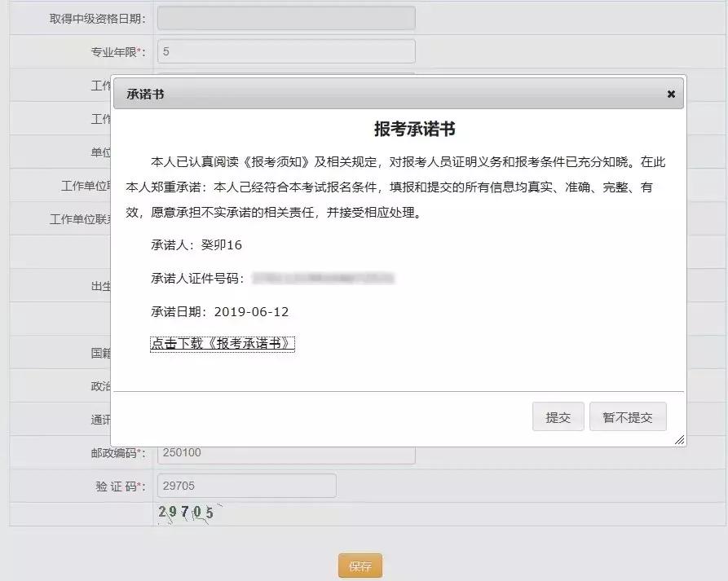This screenshot has height=581, width=728.
Task: Click the 验证码 input field showing 29705
Action: pyautogui.click(x=245, y=486)
